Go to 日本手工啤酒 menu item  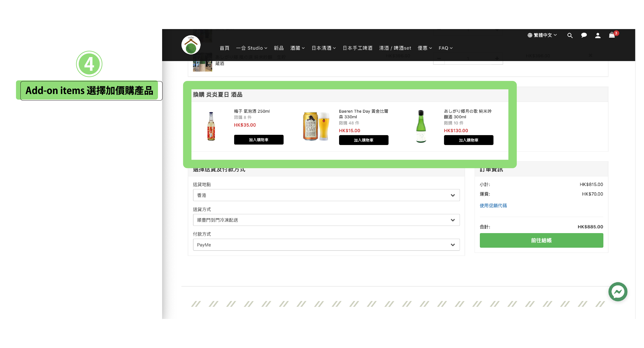coord(357,48)
